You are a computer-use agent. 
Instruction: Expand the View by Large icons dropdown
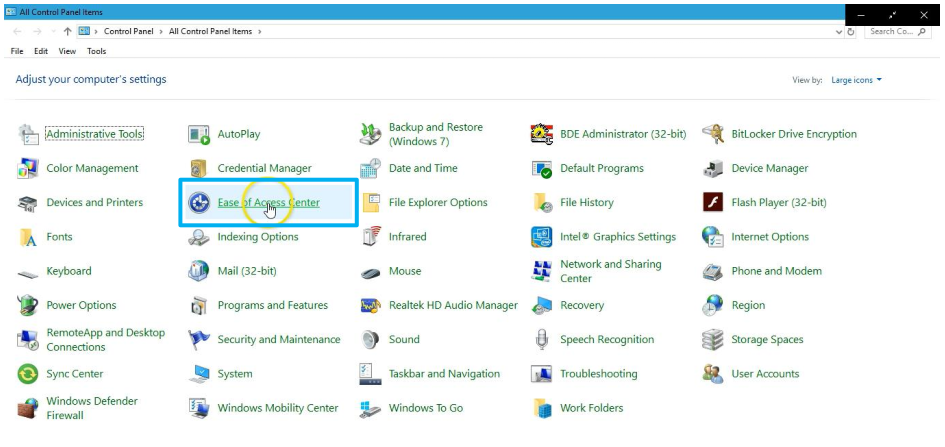856,80
